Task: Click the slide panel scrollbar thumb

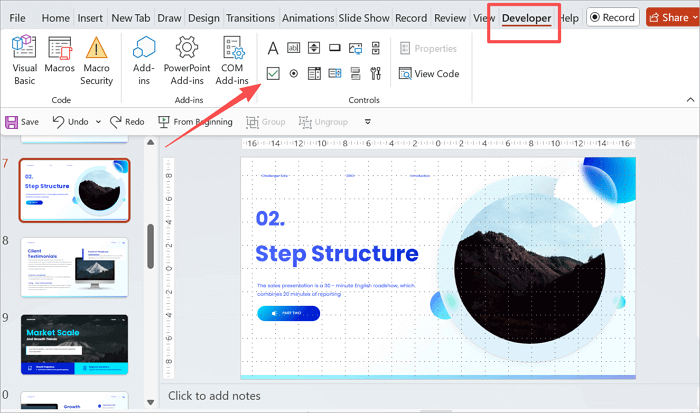Action: pos(150,246)
